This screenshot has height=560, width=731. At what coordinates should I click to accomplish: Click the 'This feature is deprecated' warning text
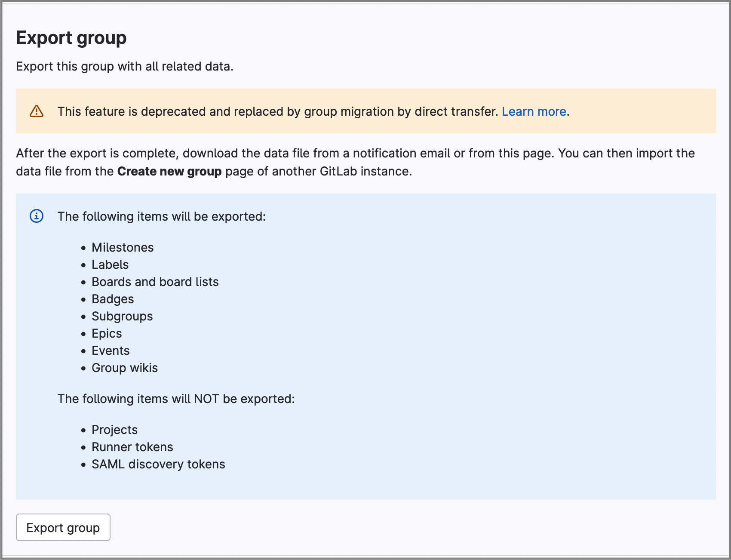278,111
